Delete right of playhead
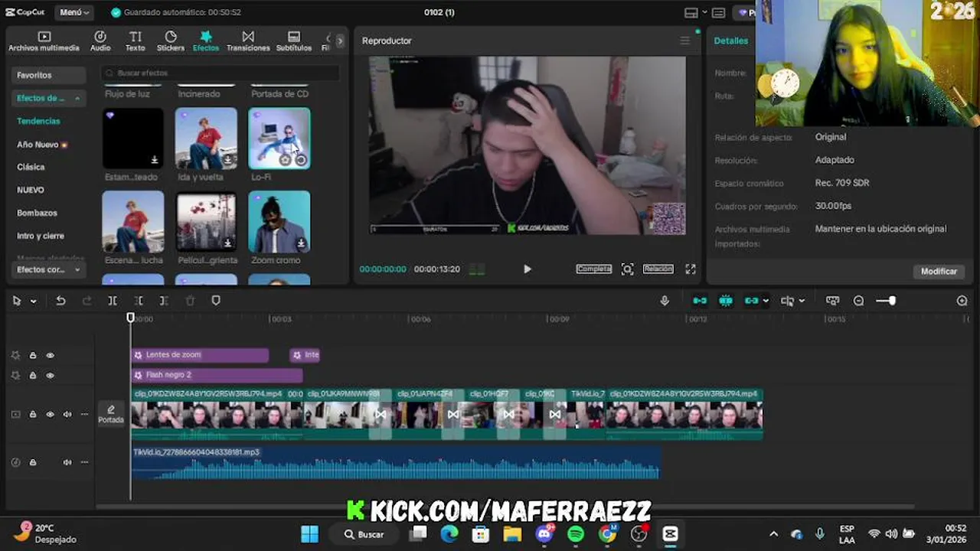Viewport: 980px width, 551px height. (x=164, y=302)
